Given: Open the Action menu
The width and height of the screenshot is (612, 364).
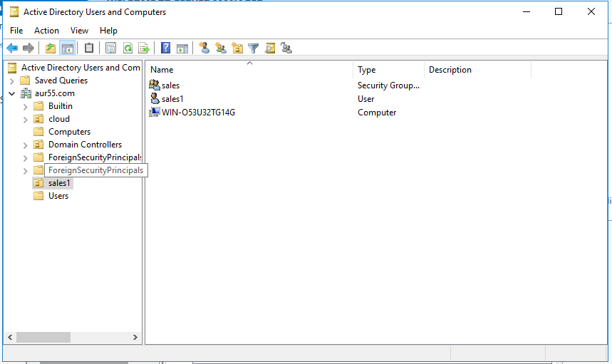Looking at the screenshot, I should point(46,31).
